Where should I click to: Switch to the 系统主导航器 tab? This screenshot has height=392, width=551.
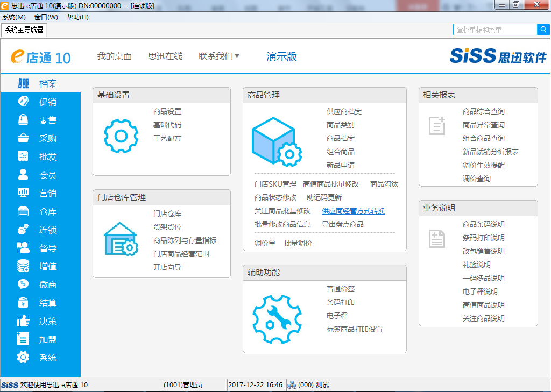(x=24, y=30)
